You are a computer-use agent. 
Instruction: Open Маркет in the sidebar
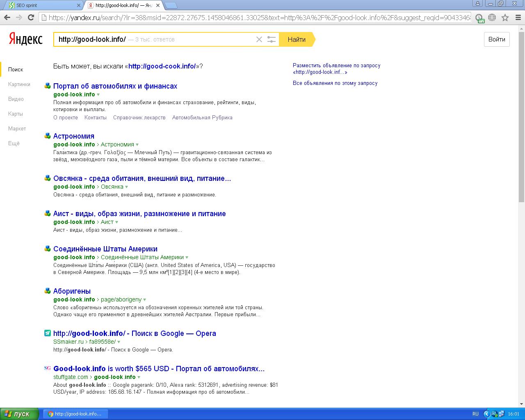[x=17, y=128]
